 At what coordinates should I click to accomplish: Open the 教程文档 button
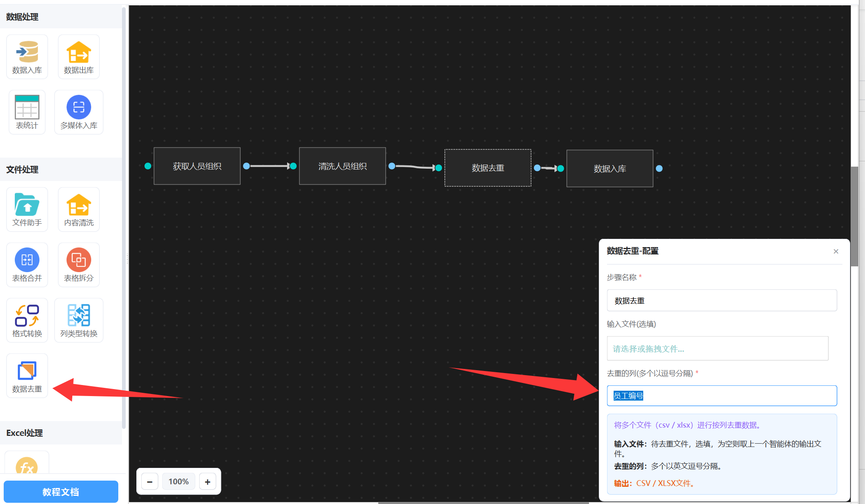point(61,491)
